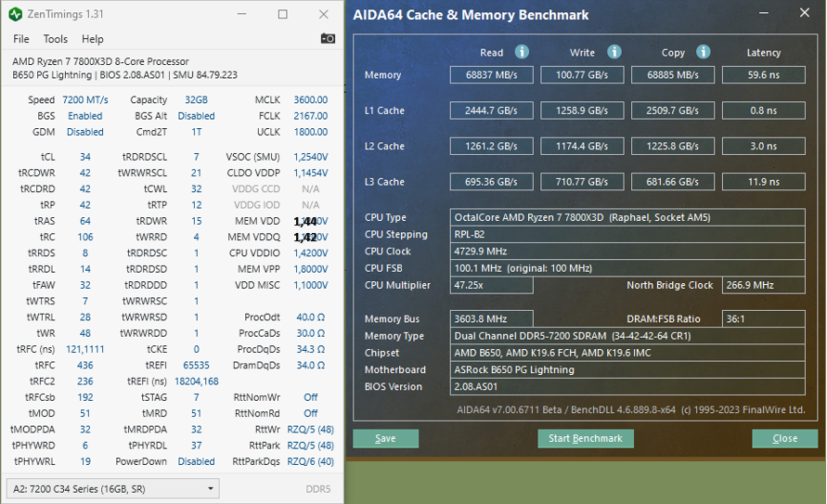Viewport: 827px width, 504px height.
Task: Click the Motherboard field ASRock B650 PG Lightning
Action: click(x=627, y=369)
